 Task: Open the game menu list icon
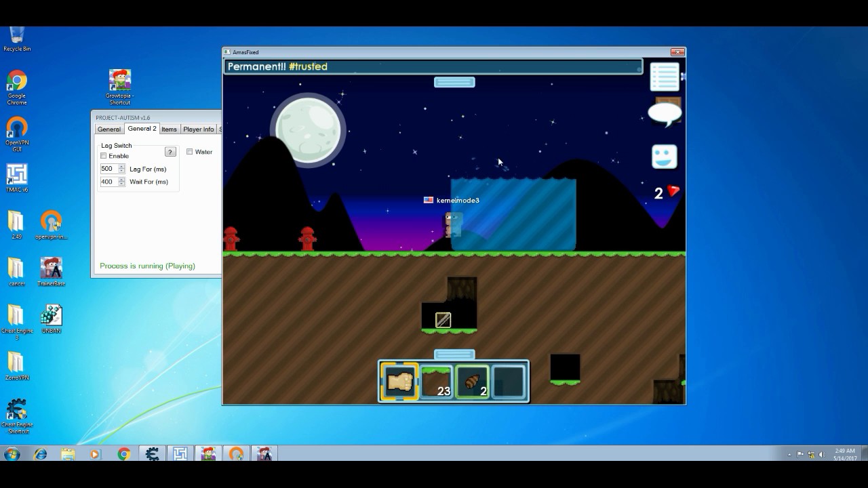[665, 77]
